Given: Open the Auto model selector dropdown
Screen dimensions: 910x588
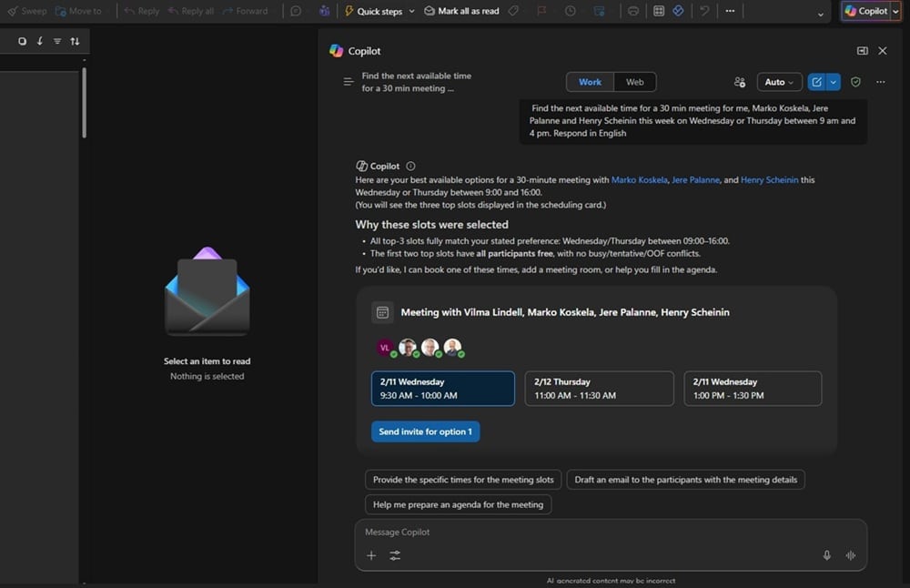Looking at the screenshot, I should 779,81.
